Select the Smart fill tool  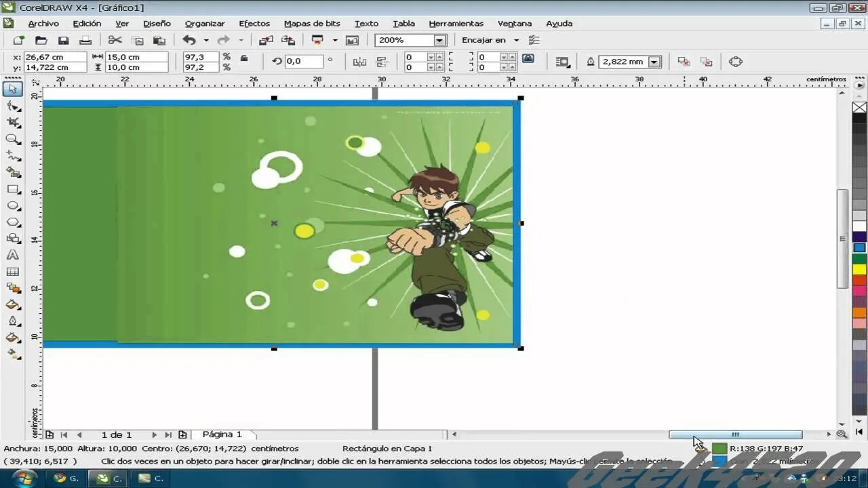pos(13,172)
